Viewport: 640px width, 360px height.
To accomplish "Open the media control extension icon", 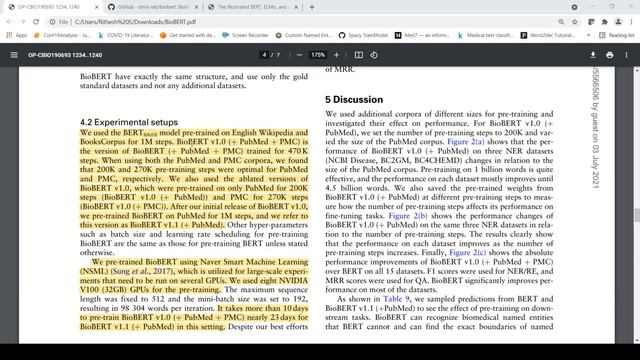I will 591,22.
